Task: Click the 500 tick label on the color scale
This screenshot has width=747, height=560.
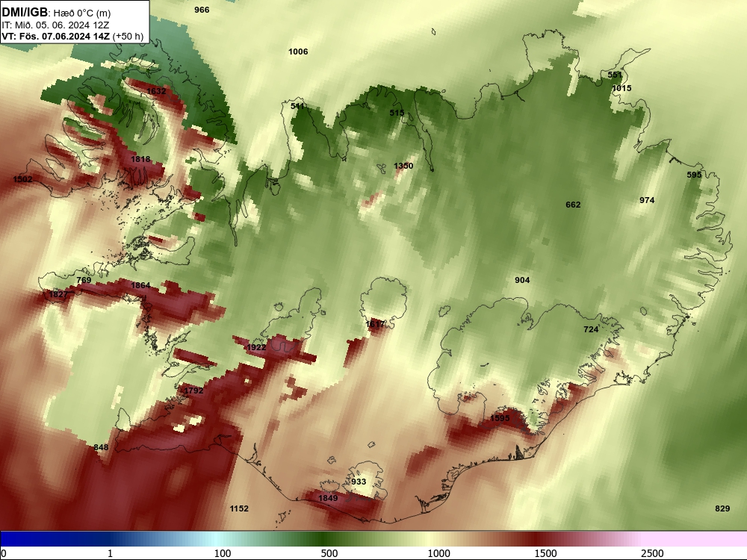Action: pos(329,553)
